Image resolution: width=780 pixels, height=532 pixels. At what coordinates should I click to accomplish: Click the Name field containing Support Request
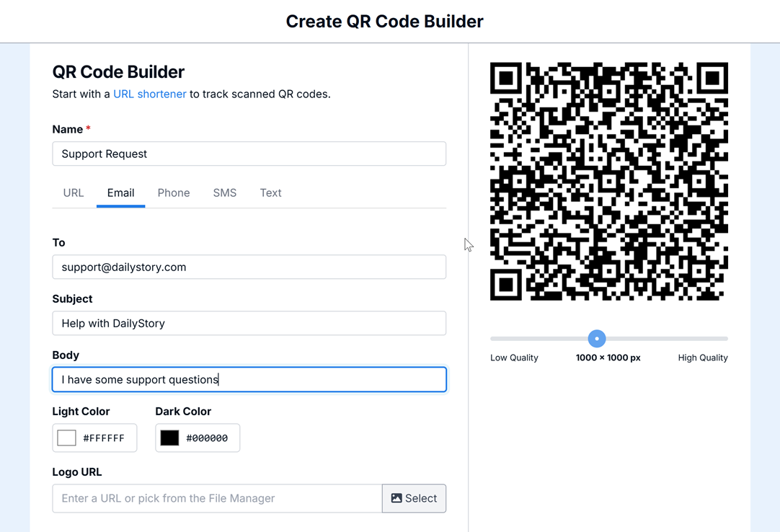pos(249,154)
